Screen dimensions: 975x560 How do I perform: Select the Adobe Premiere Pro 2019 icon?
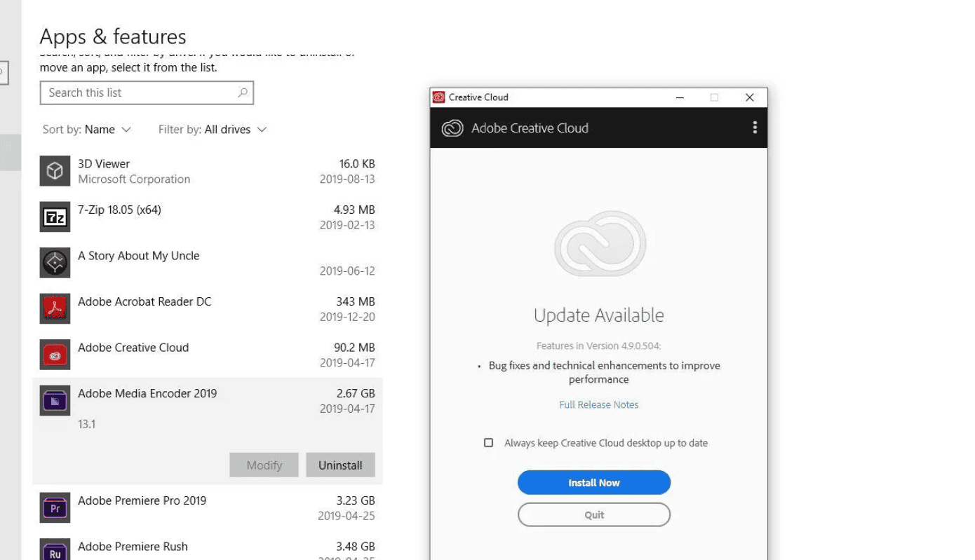pyautogui.click(x=55, y=507)
